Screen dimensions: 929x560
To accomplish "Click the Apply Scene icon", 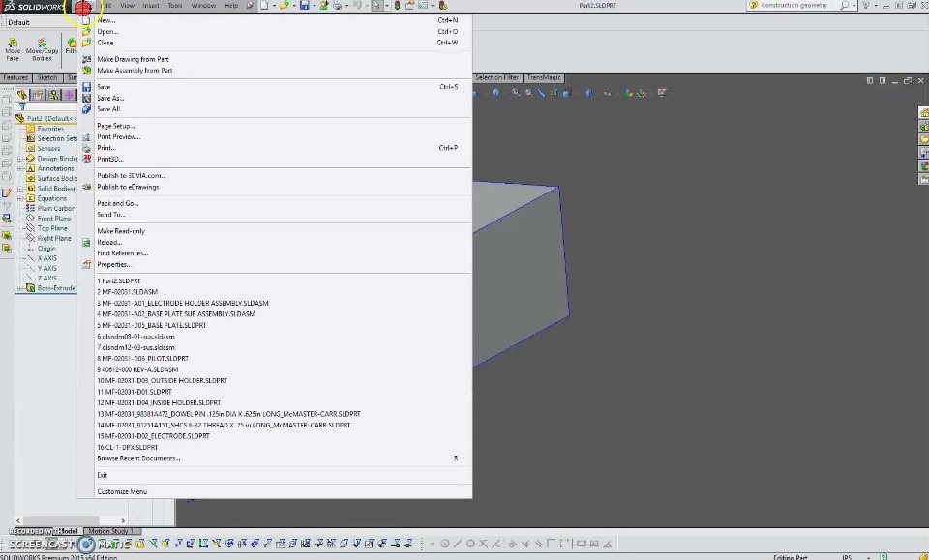I will point(642,93).
